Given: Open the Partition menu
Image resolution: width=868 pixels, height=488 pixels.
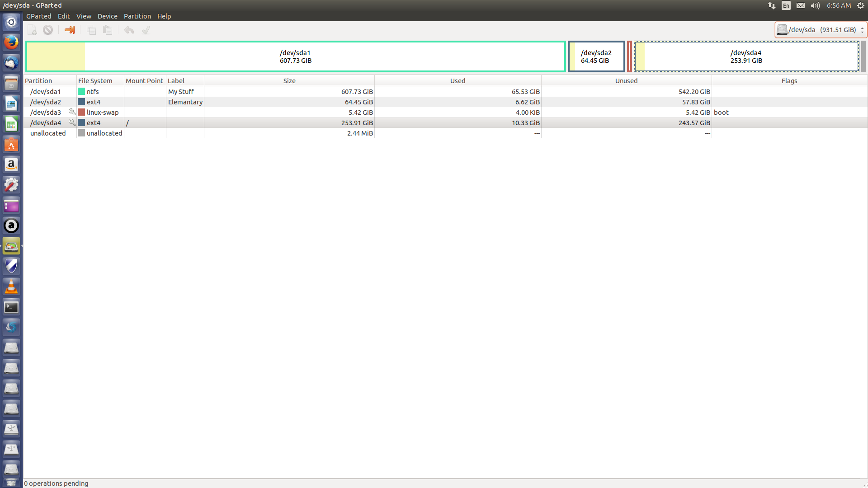Looking at the screenshot, I should [137, 16].
